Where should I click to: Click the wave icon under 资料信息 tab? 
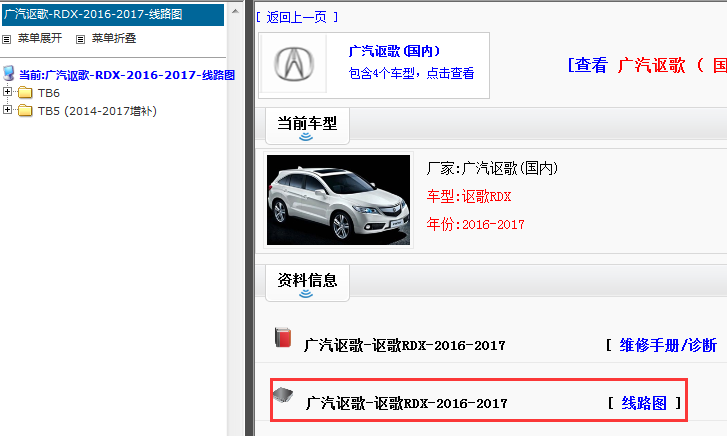tap(306, 293)
